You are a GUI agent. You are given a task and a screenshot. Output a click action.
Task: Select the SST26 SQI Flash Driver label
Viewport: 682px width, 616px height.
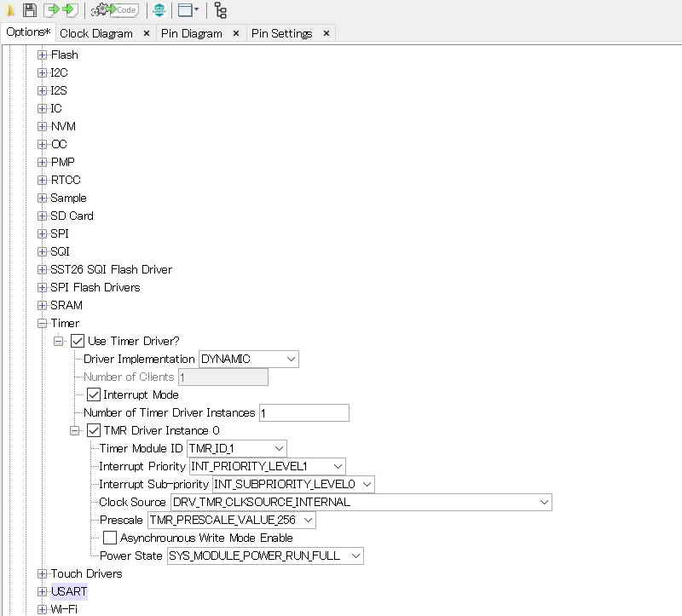coord(112,269)
